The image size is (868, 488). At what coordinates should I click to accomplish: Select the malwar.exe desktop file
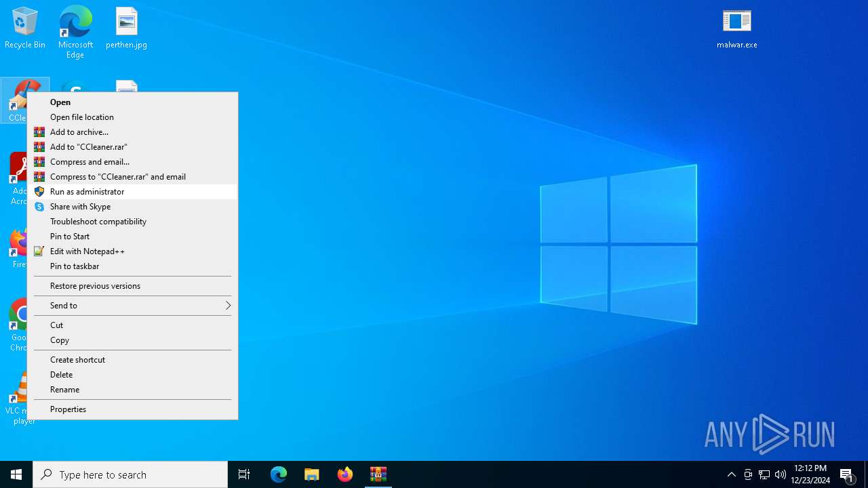pos(736,28)
